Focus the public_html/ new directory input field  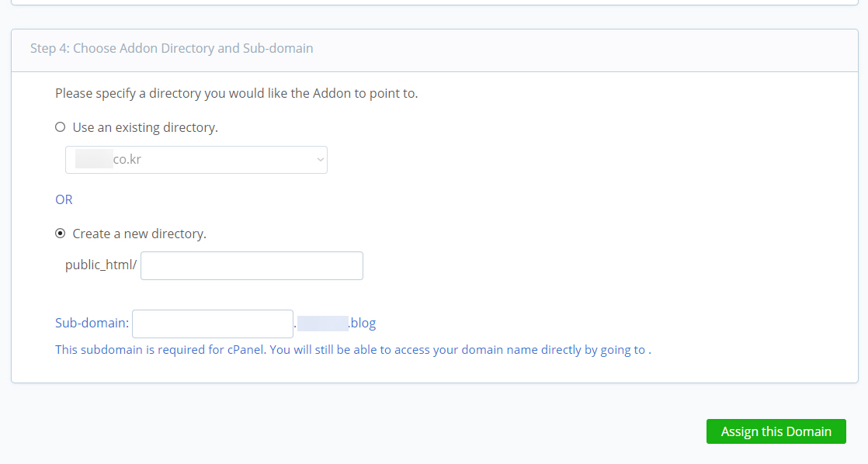252,265
